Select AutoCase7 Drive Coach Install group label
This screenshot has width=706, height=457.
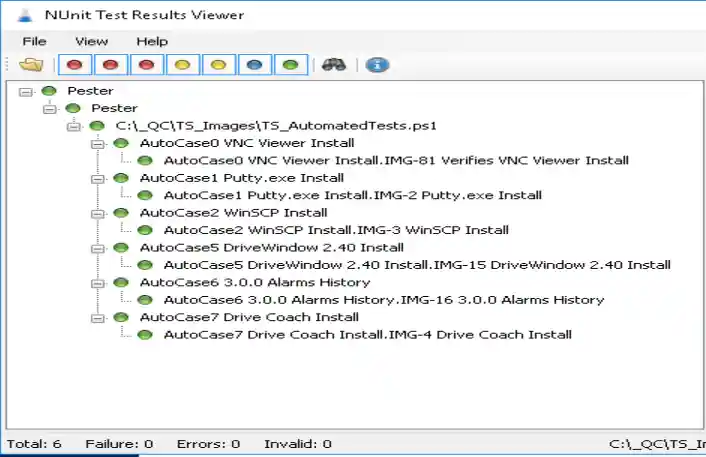[x=249, y=317]
